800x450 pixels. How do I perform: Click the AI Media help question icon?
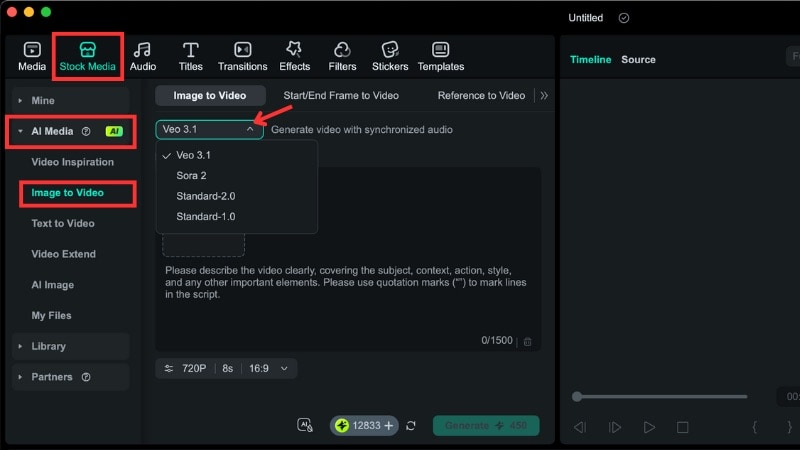coord(86,131)
